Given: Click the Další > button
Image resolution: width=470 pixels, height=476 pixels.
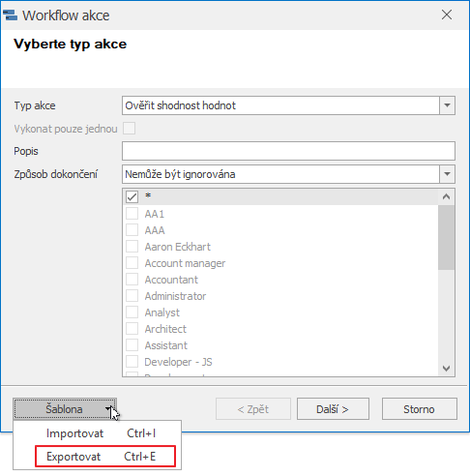Looking at the screenshot, I should 333,409.
